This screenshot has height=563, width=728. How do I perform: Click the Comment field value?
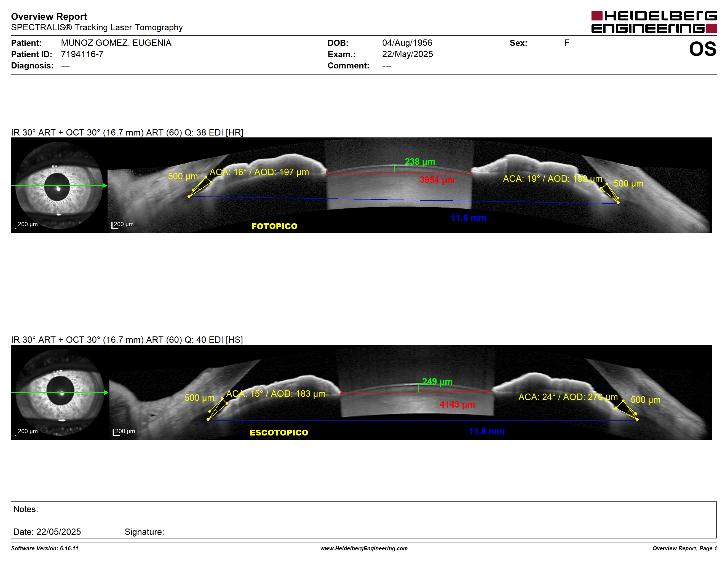(386, 66)
